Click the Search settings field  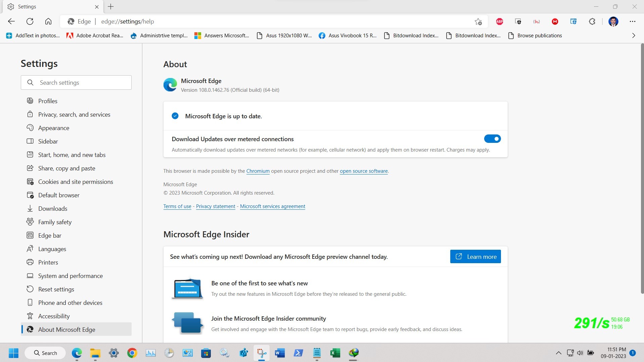76,82
